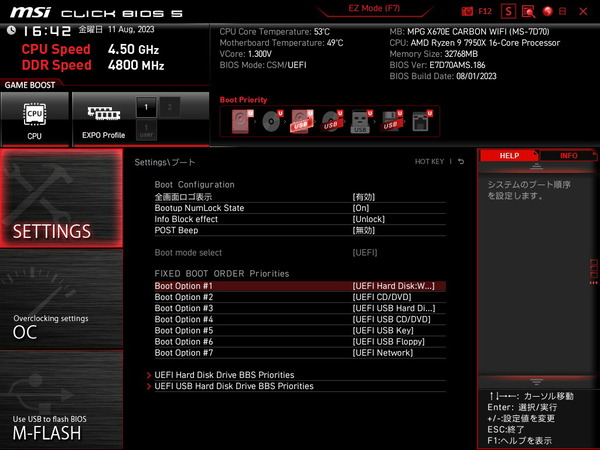This screenshot has height=450, width=600.
Task: Change the 全画面ロゴ表示 setting
Action: (300, 197)
